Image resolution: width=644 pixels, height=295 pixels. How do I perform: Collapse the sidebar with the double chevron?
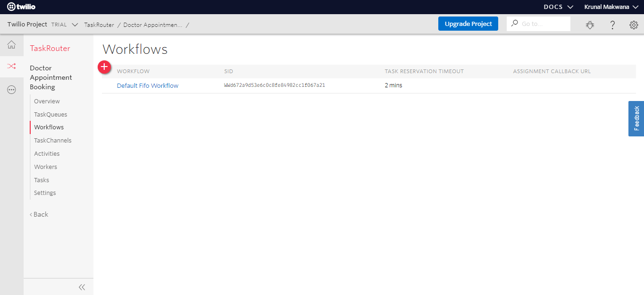tap(82, 287)
